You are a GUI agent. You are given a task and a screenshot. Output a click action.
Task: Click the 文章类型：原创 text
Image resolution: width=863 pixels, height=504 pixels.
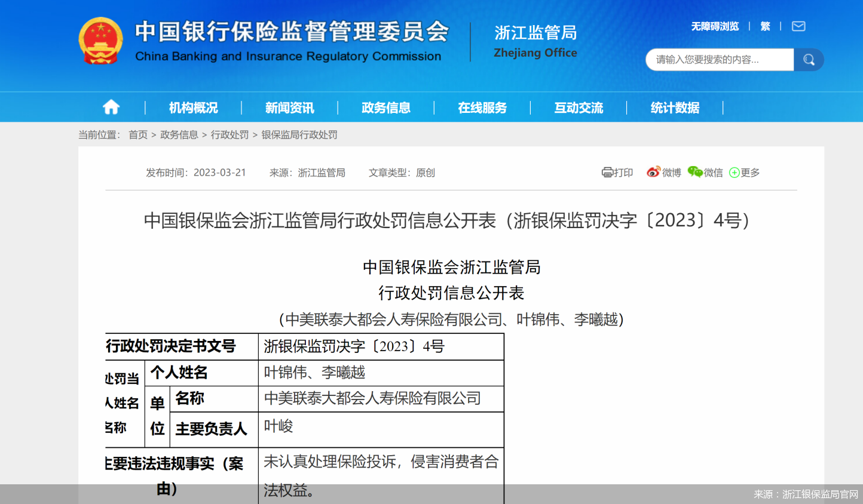click(402, 173)
